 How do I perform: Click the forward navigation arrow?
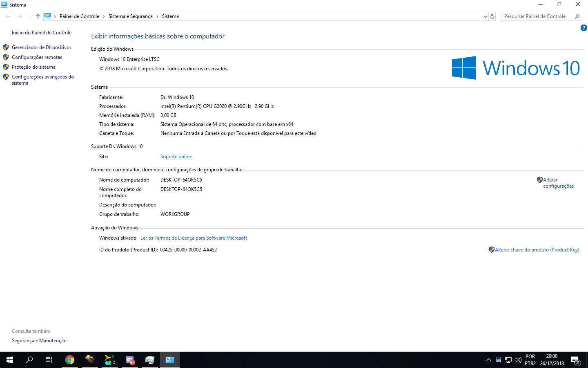[x=20, y=16]
